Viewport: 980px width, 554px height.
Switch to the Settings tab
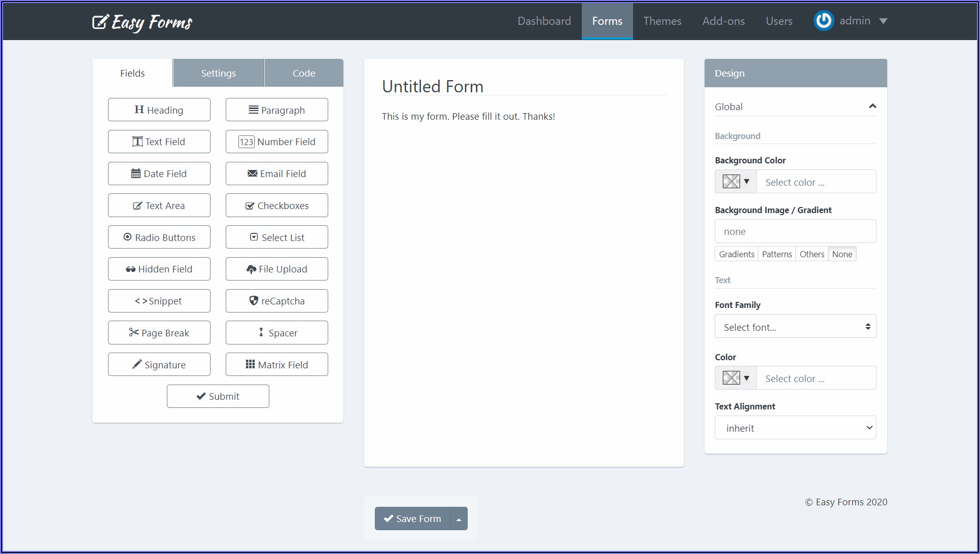(x=218, y=73)
